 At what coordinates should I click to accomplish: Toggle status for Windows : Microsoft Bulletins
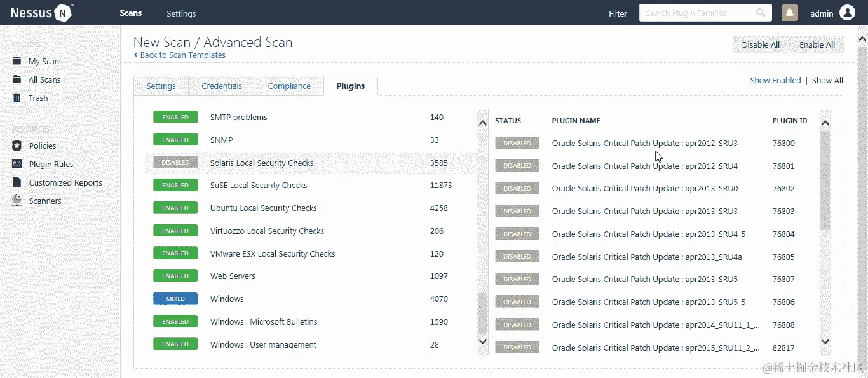pos(175,321)
